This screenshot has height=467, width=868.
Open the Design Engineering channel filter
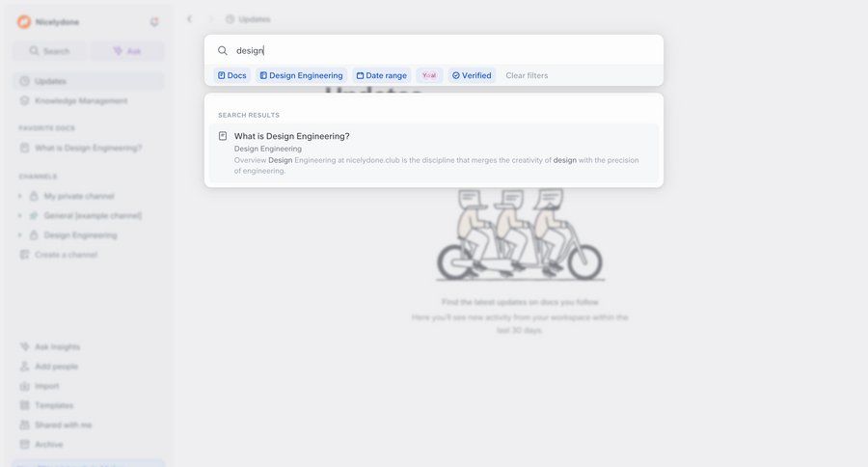(301, 75)
